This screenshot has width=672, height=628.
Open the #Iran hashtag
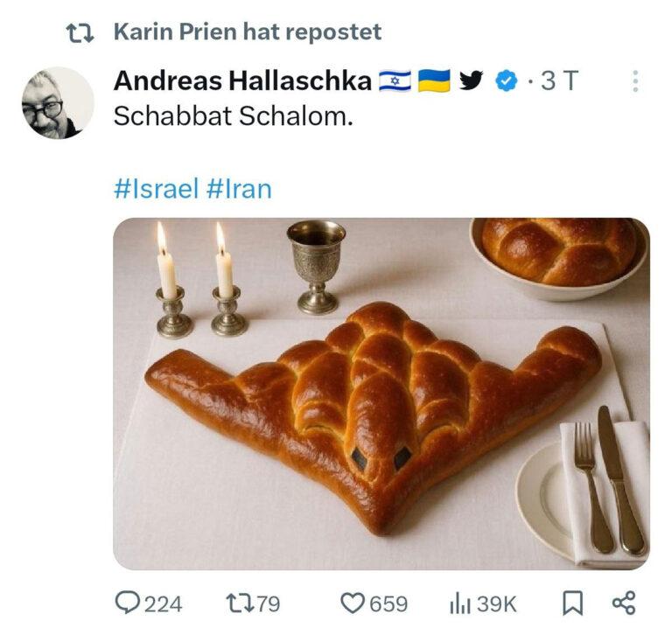coord(239,189)
